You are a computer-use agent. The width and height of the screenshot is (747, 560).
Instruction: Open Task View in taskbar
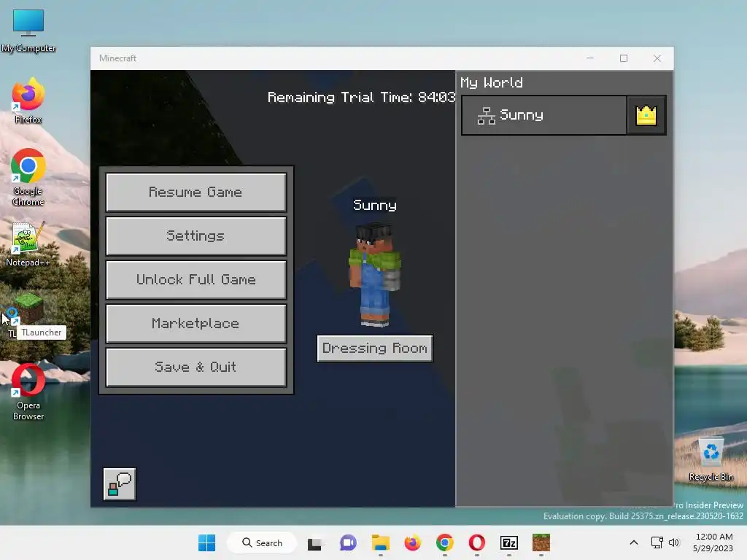(314, 542)
